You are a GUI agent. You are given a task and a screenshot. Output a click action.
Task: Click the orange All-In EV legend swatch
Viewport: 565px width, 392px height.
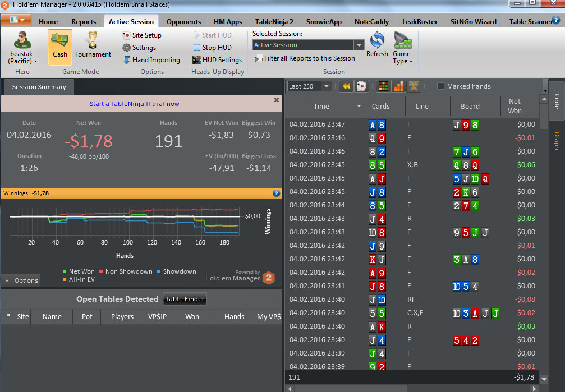coord(65,280)
